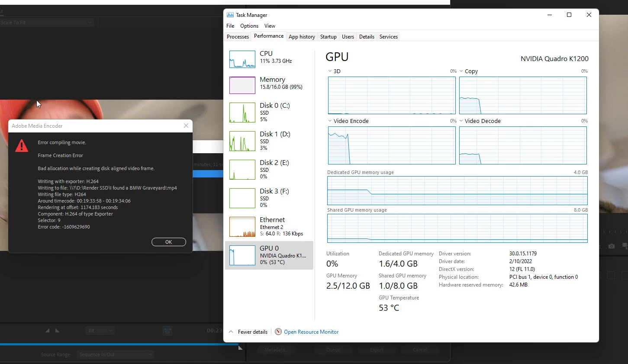The height and width of the screenshot is (364, 628).
Task: Click the Dedicated GPU memory usage graph
Action: coord(457,190)
